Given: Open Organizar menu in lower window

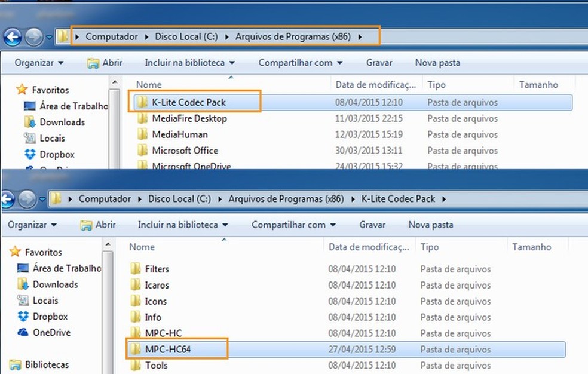Looking at the screenshot, I should 32,225.
